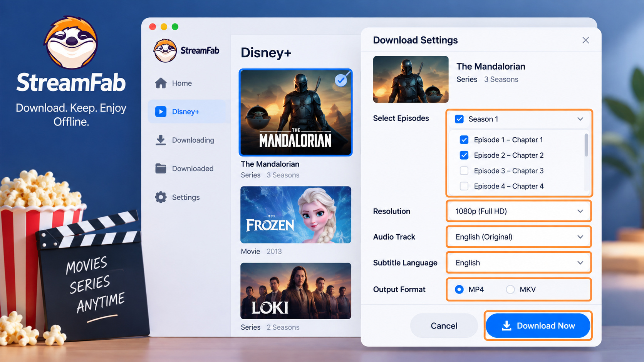Click the Home house icon in sidebar
This screenshot has height=362, width=644.
(161, 83)
